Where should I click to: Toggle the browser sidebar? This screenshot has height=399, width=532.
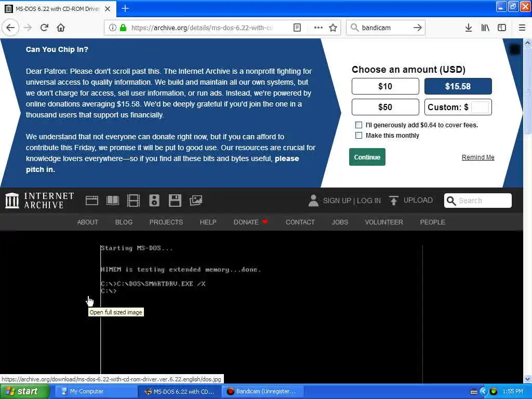(x=502, y=28)
